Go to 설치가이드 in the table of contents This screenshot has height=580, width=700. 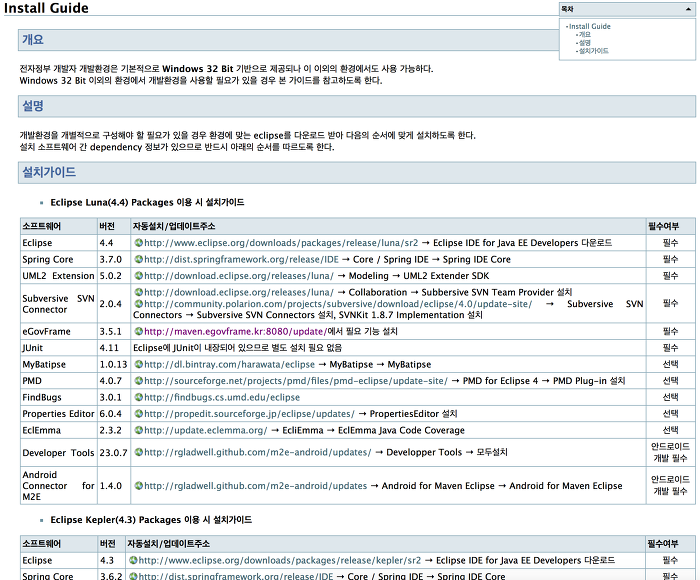[x=594, y=51]
